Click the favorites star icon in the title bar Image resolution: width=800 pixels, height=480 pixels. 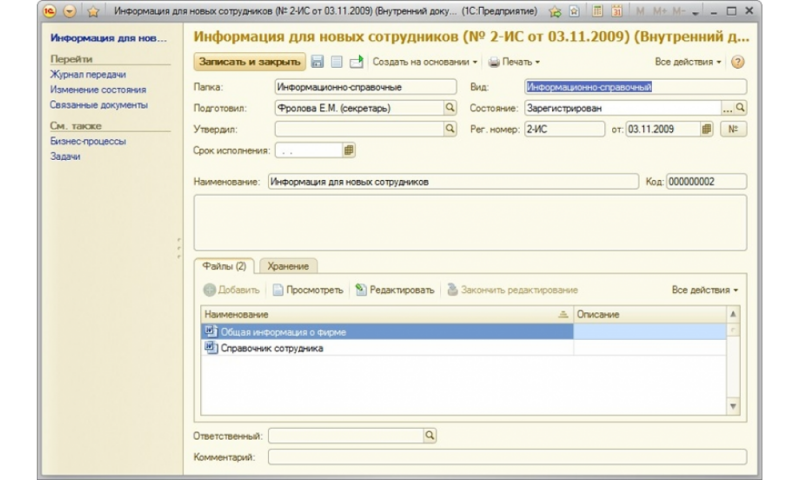[x=93, y=11]
